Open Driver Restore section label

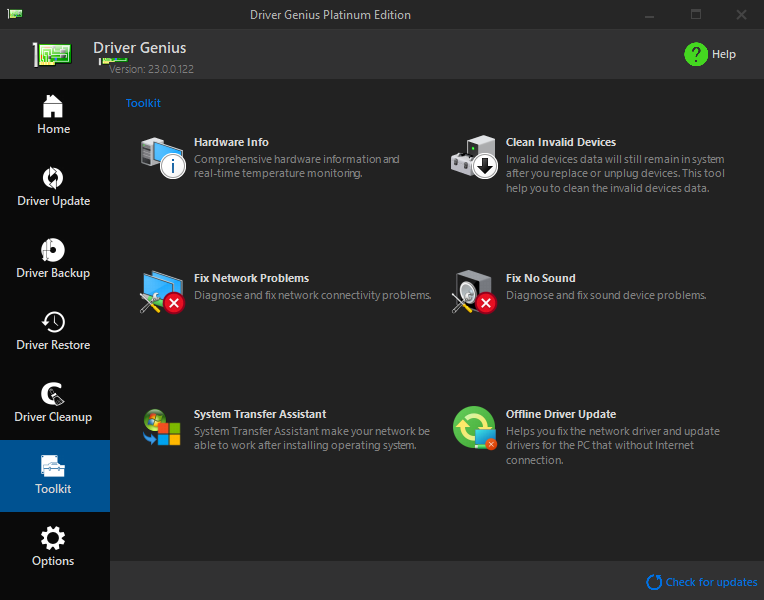[x=53, y=345]
